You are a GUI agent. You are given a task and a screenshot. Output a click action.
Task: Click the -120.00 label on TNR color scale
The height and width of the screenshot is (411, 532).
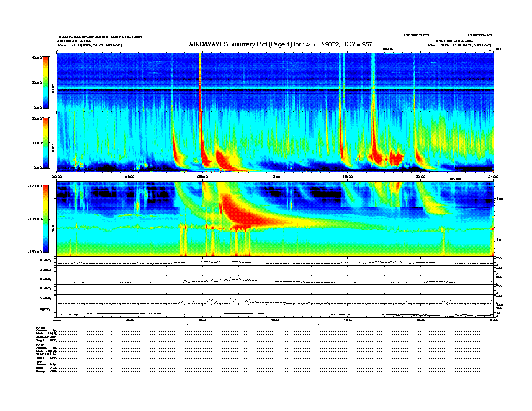[x=35, y=186]
